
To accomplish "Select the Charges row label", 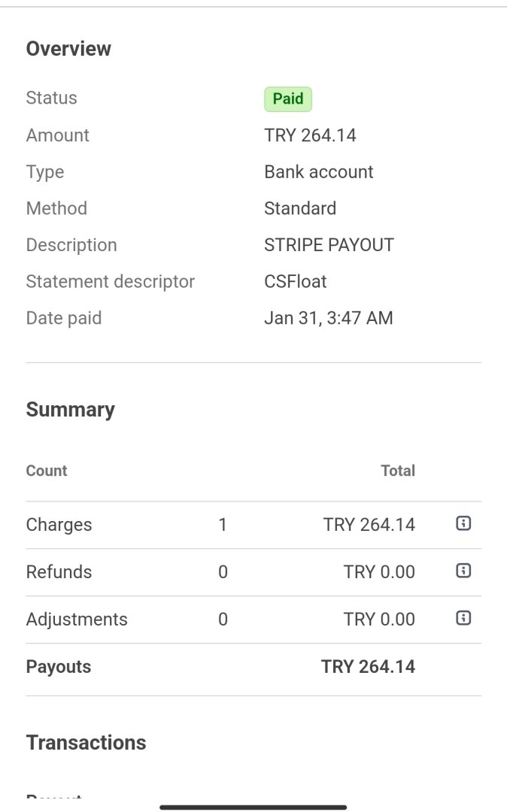I will 59,525.
